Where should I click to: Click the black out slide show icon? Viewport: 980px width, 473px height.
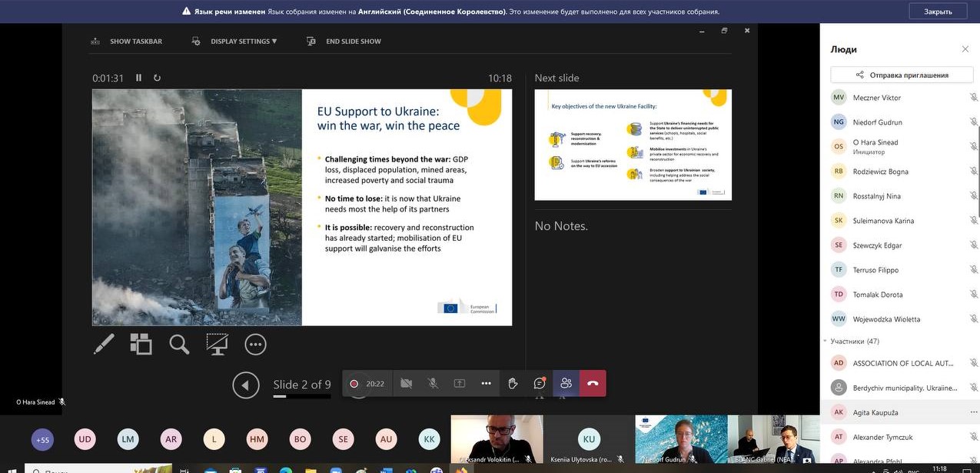[218, 344]
